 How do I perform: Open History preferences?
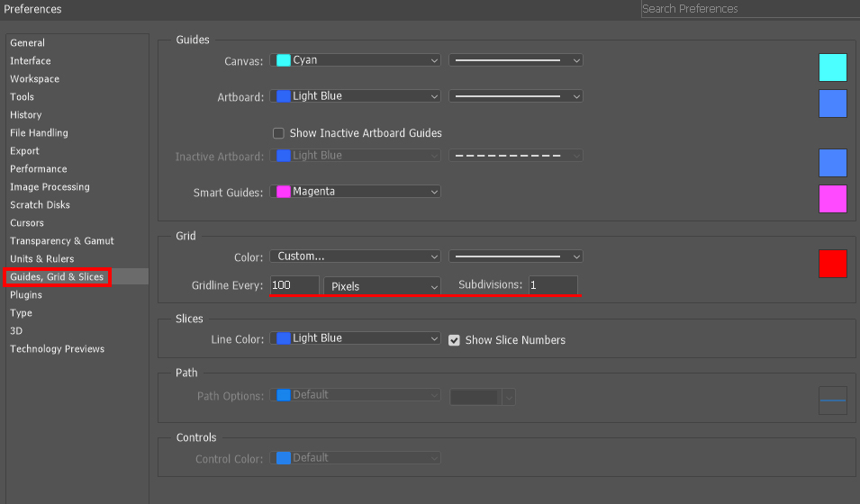click(26, 115)
